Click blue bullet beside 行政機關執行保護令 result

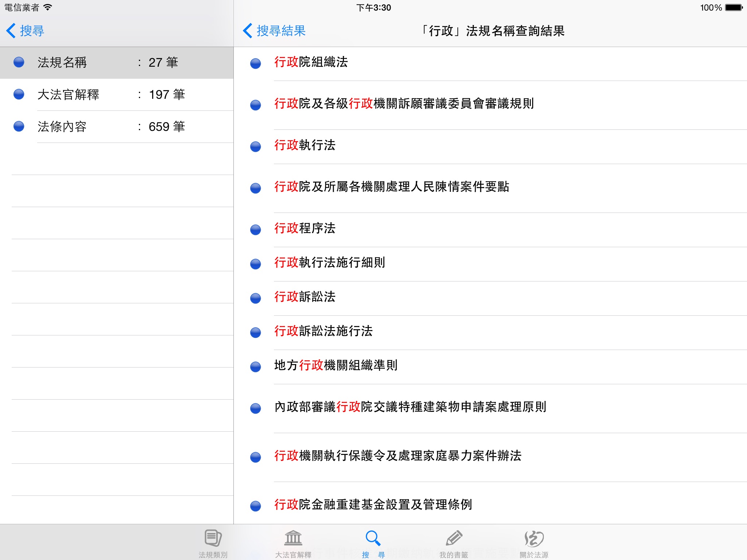[256, 457]
